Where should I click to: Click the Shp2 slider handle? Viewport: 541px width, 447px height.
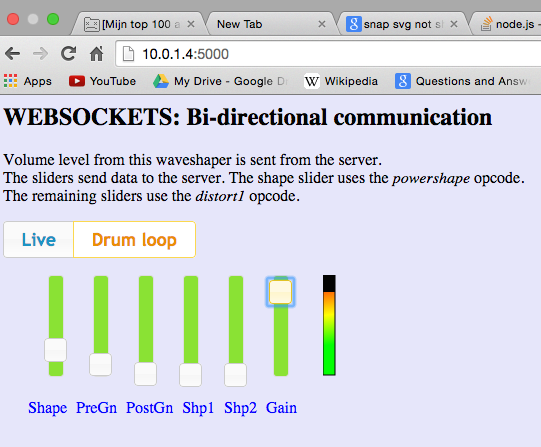(235, 375)
